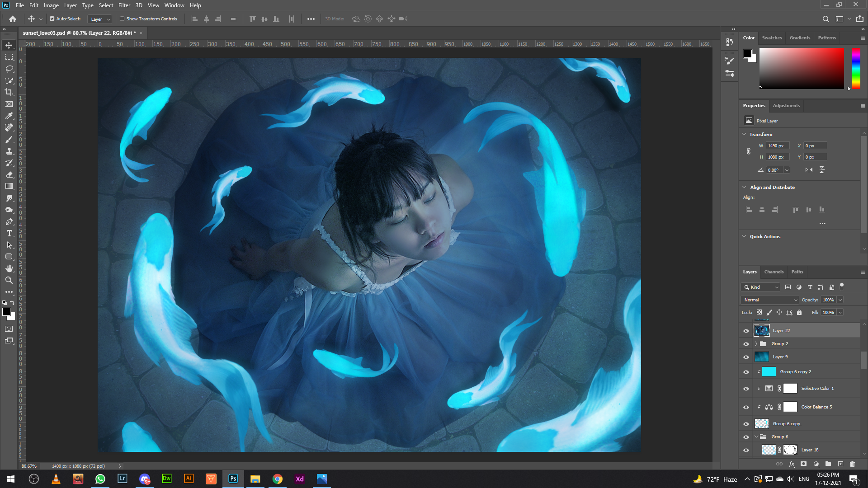Hide Group 2 visibility eye

(x=746, y=344)
